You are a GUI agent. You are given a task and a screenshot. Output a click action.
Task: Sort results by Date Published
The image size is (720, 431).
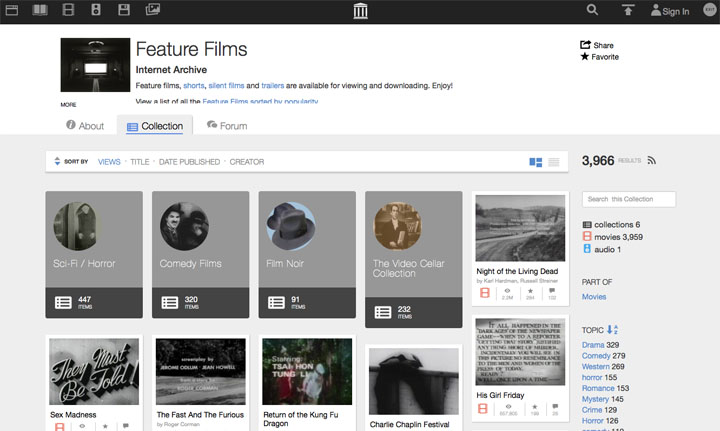189,161
